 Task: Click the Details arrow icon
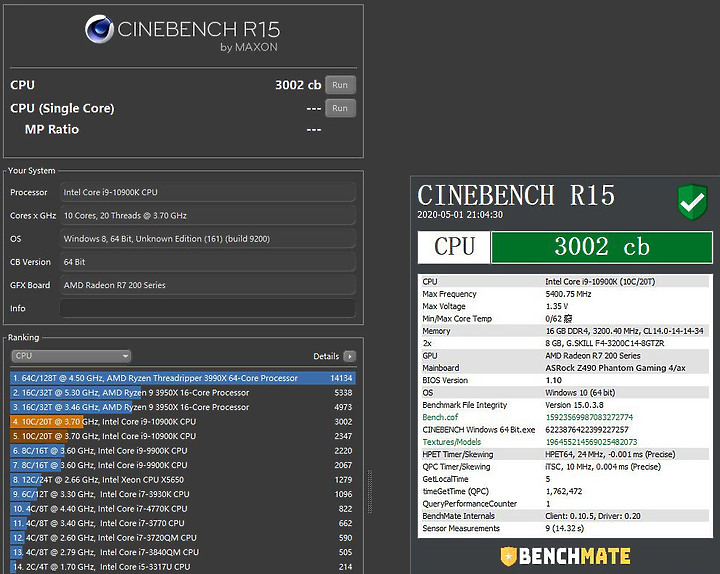coord(350,356)
